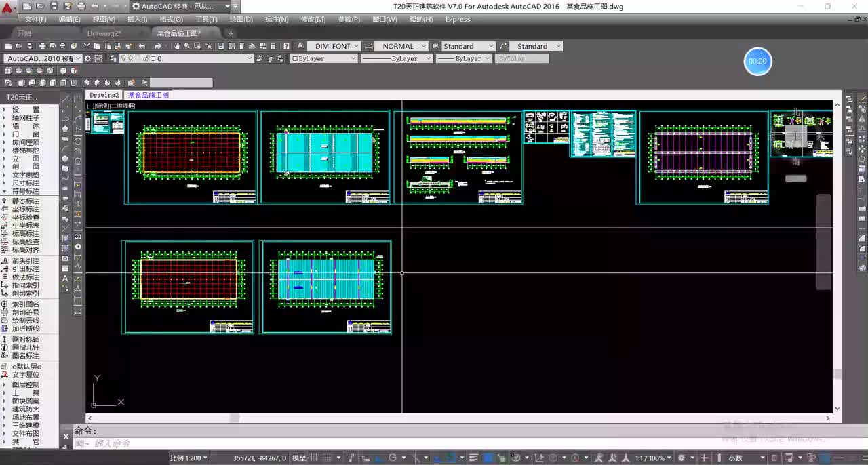
Task: Click the Text 'A' tool in draw toolbar
Action: point(65,279)
